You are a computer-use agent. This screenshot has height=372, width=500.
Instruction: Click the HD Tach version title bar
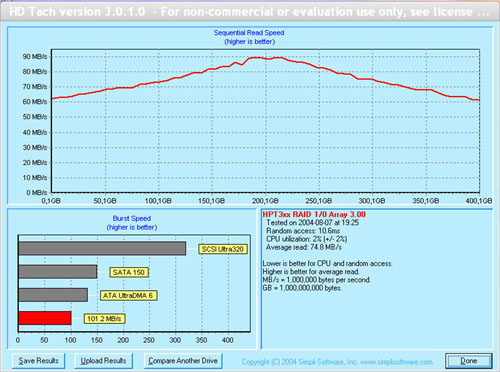pyautogui.click(x=250, y=12)
